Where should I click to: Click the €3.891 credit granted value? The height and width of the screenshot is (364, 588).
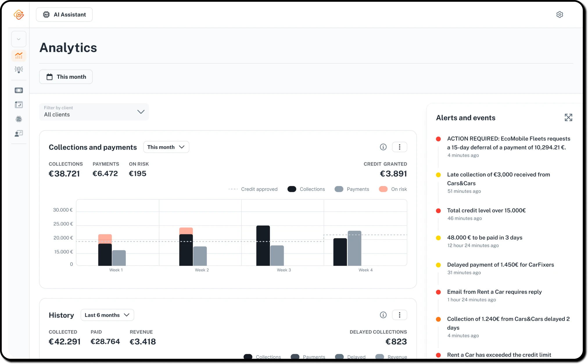click(393, 174)
